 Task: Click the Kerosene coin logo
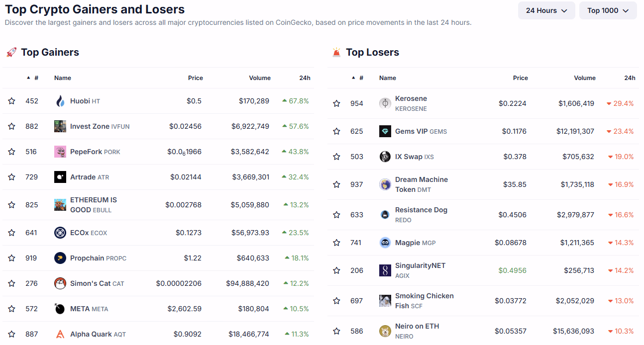(x=385, y=103)
